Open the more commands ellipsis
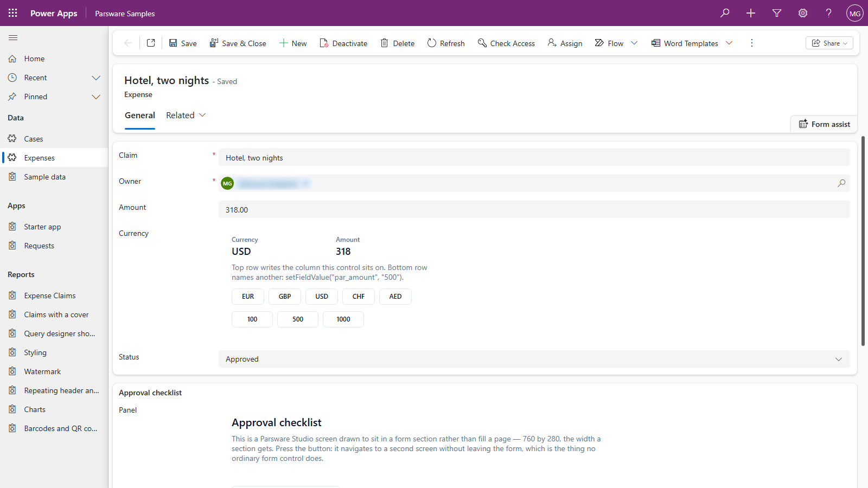 click(x=751, y=43)
